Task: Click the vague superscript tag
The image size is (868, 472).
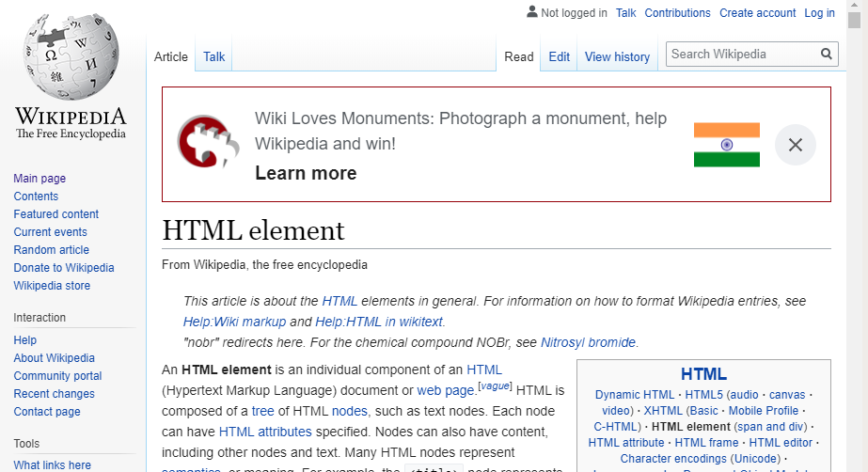Action: point(495,385)
